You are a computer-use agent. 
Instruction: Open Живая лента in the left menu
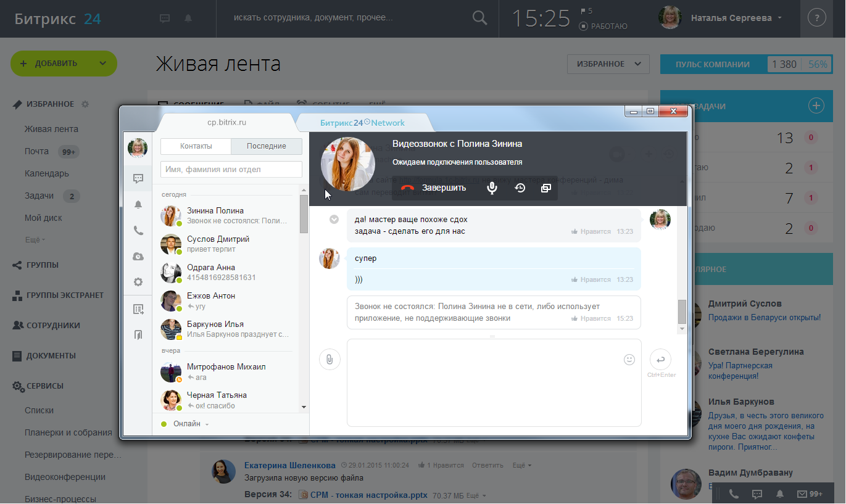click(x=51, y=129)
